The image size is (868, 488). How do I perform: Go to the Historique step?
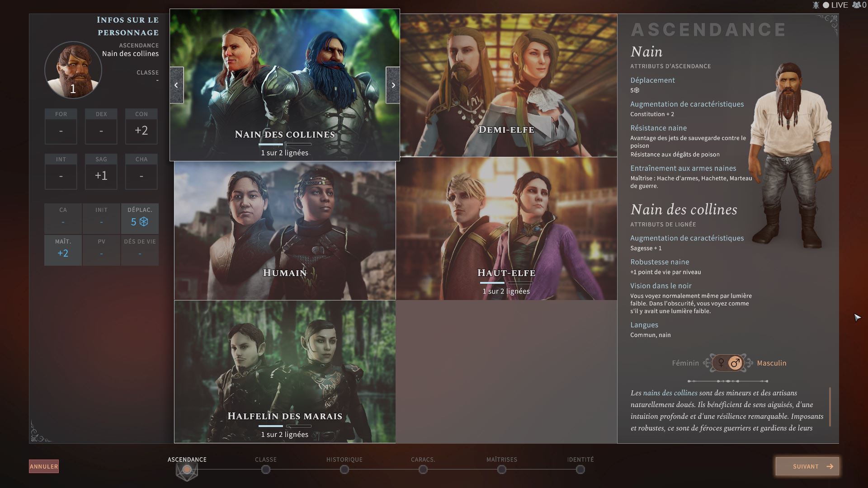pos(344,469)
